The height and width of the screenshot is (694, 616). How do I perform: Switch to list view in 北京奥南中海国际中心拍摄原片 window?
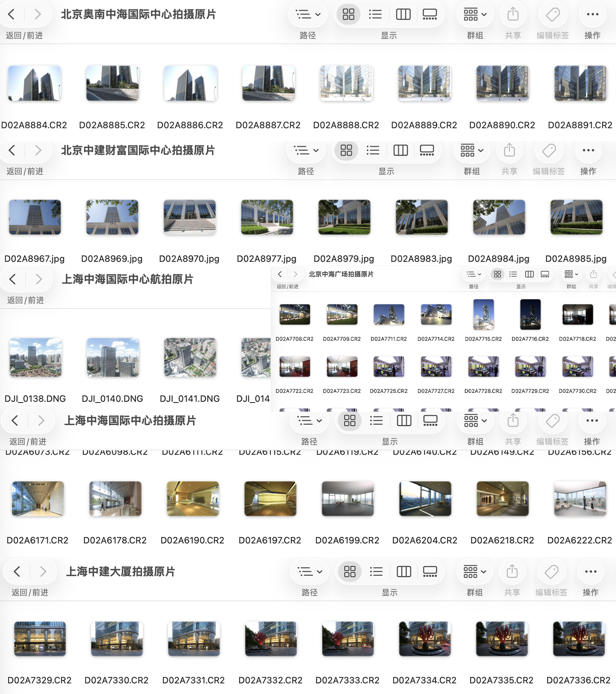(376, 15)
